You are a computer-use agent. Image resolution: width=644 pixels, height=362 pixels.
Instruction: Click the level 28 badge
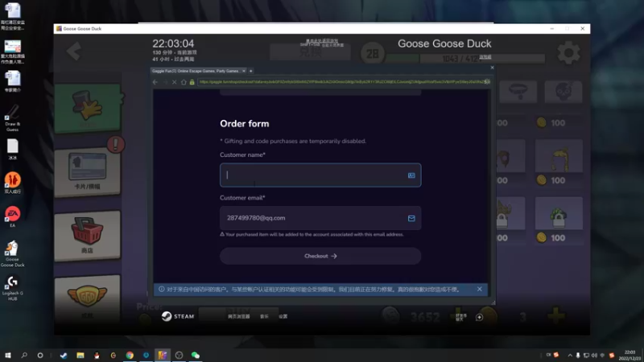[373, 53]
